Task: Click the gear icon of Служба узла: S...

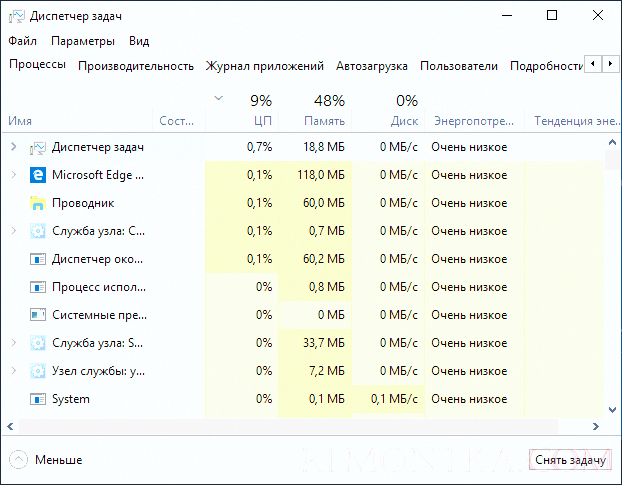Action: [38, 343]
